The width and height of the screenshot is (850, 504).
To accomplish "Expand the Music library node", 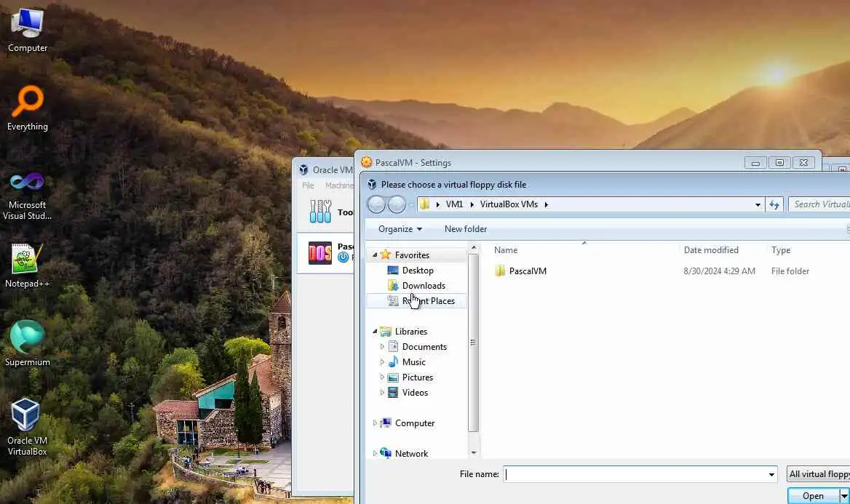I will pos(382,361).
